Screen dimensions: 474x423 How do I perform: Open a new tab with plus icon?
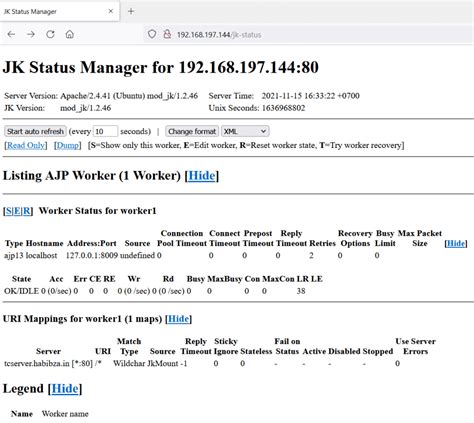[131, 11]
